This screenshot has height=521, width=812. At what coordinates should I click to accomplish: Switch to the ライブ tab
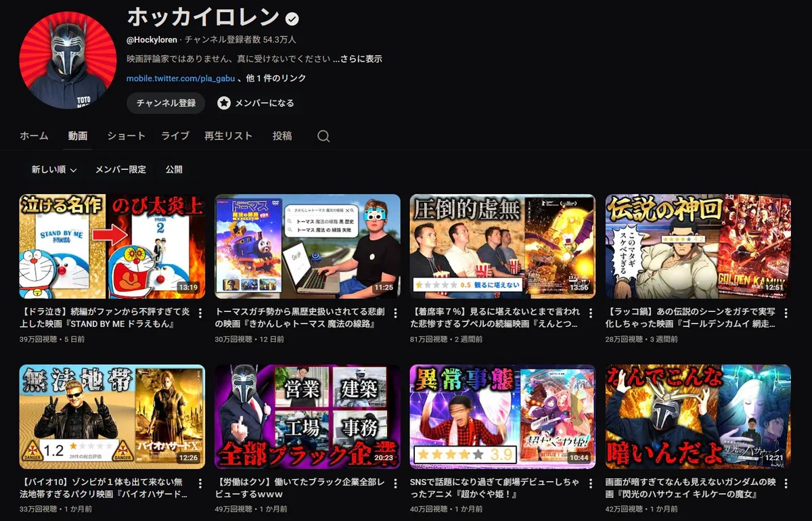click(x=175, y=136)
